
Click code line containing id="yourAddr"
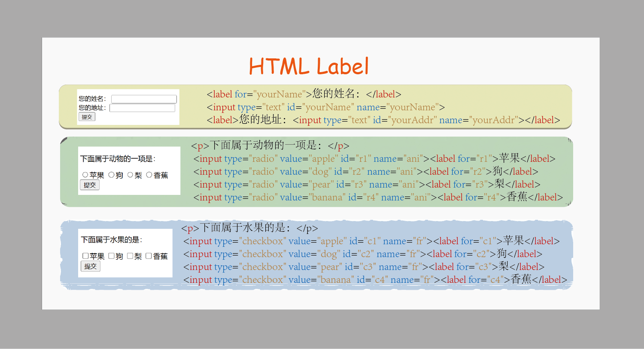pos(383,120)
